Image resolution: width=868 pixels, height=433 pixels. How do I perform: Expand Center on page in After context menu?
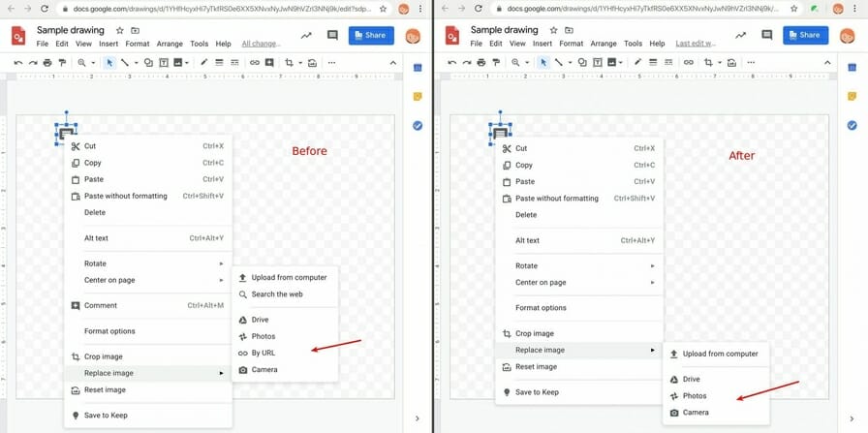point(653,283)
